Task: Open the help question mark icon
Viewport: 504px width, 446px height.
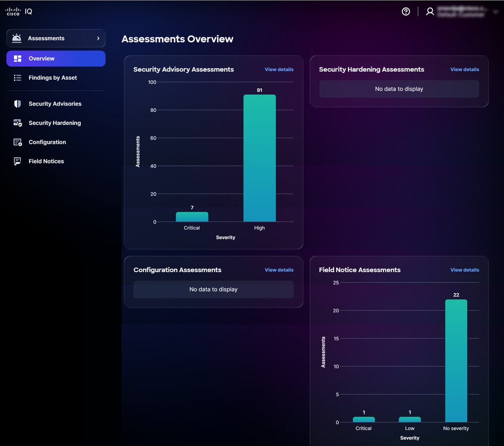Action: (x=406, y=12)
